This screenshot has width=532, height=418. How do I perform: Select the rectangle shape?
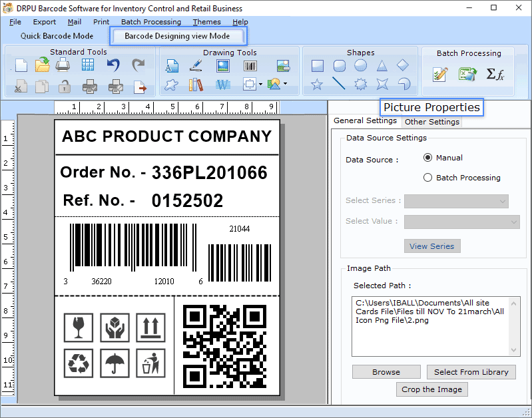click(x=318, y=65)
